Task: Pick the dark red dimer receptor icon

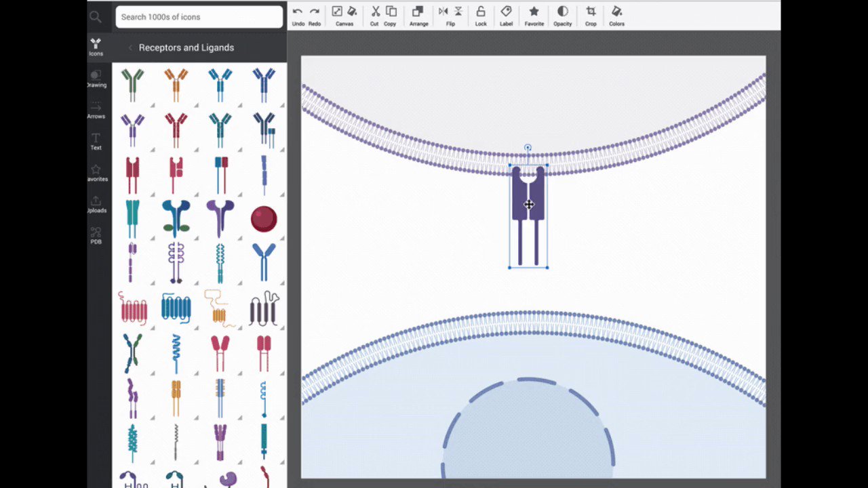Action: 132,174
